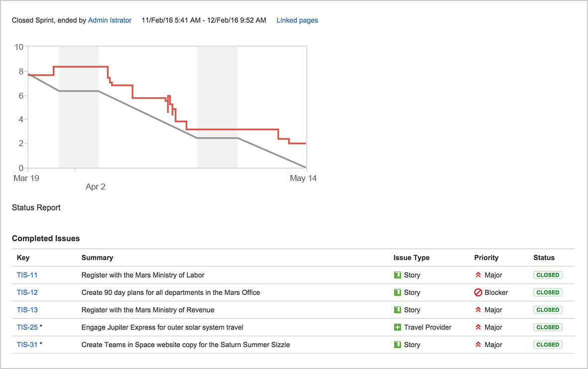Open issue TIS-31
Image resolution: width=588 pixels, height=369 pixels.
click(27, 344)
